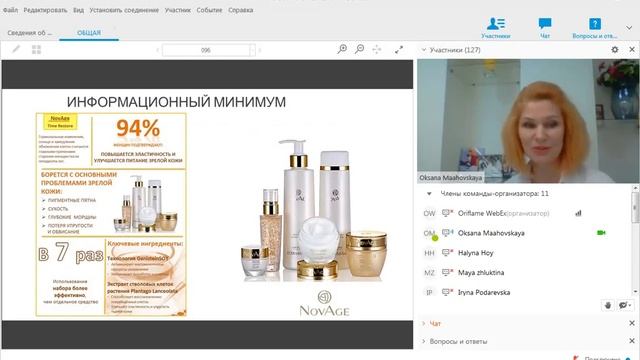640x360 pixels.
Task: Select the pencil annotation tool
Action: 16,49
